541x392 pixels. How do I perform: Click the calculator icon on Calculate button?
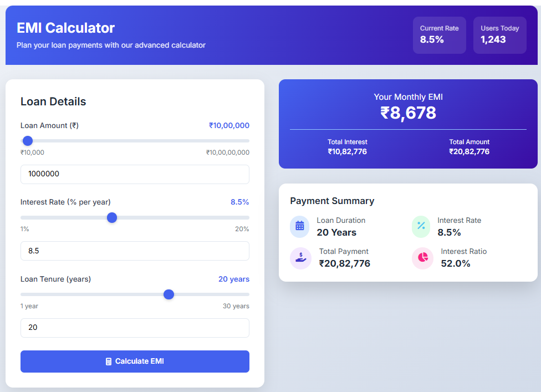click(x=109, y=362)
